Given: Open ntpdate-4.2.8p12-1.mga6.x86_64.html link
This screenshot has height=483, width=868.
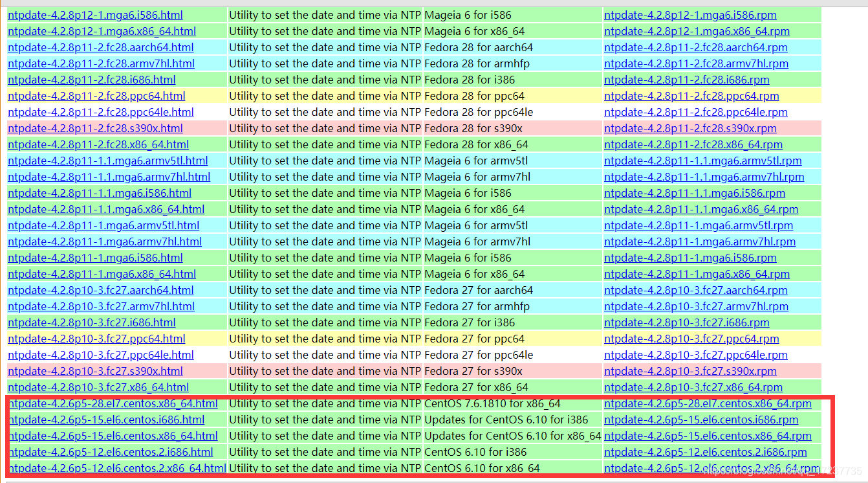Looking at the screenshot, I should coord(102,31).
